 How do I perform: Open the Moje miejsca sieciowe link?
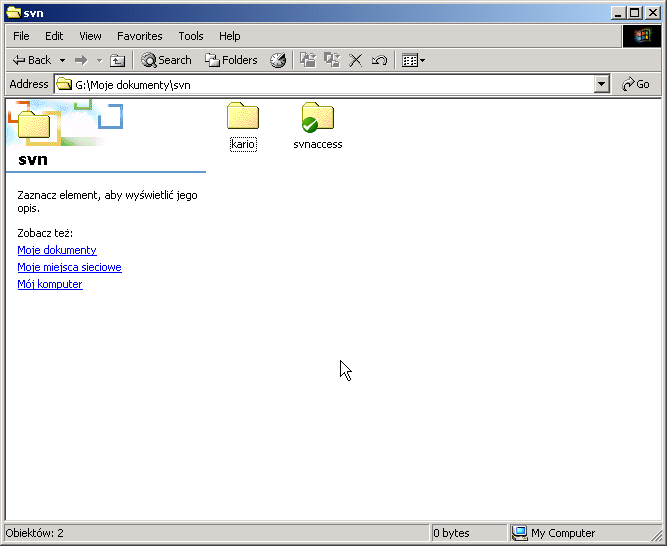pos(70,267)
